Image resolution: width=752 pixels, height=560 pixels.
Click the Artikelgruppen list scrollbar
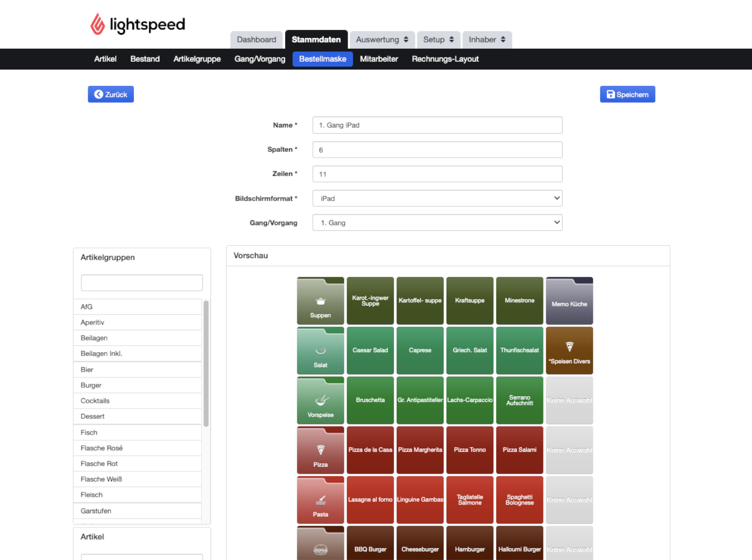pos(206,363)
